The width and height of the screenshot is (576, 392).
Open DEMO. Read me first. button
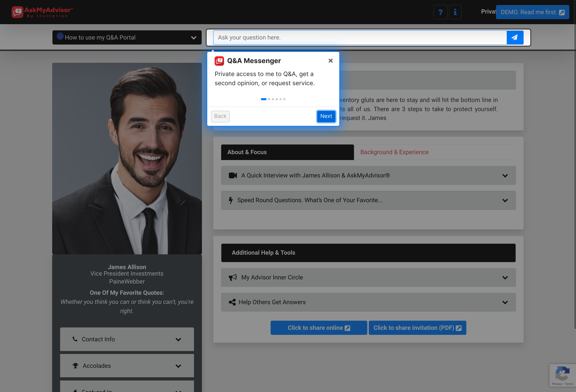(532, 12)
